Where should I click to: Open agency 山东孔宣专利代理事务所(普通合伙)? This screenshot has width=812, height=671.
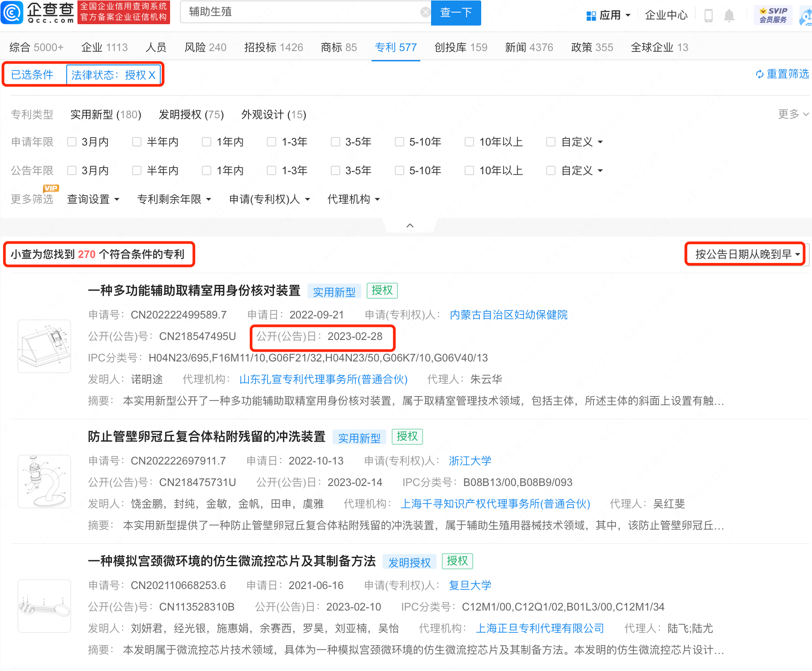[x=324, y=379]
